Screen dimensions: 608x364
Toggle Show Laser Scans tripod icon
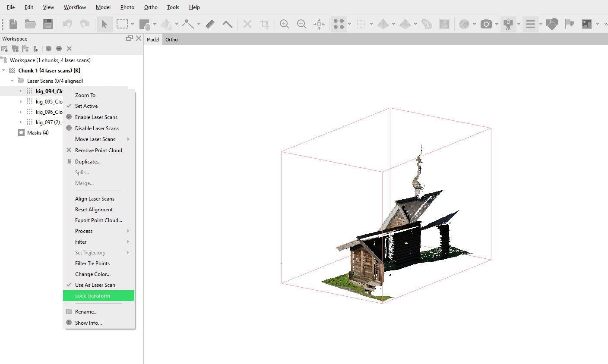(x=508, y=24)
